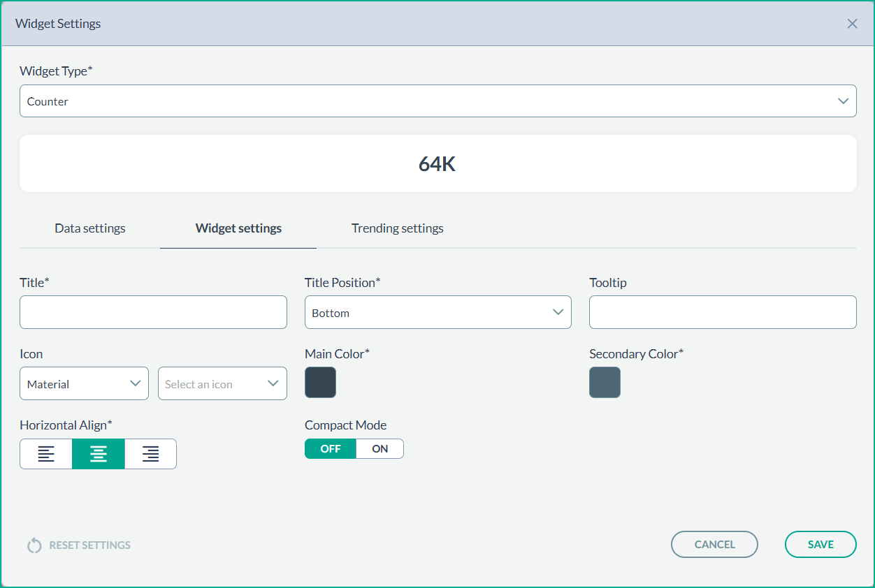Select the Widget settings tab
The width and height of the screenshot is (875, 588).
tap(238, 228)
